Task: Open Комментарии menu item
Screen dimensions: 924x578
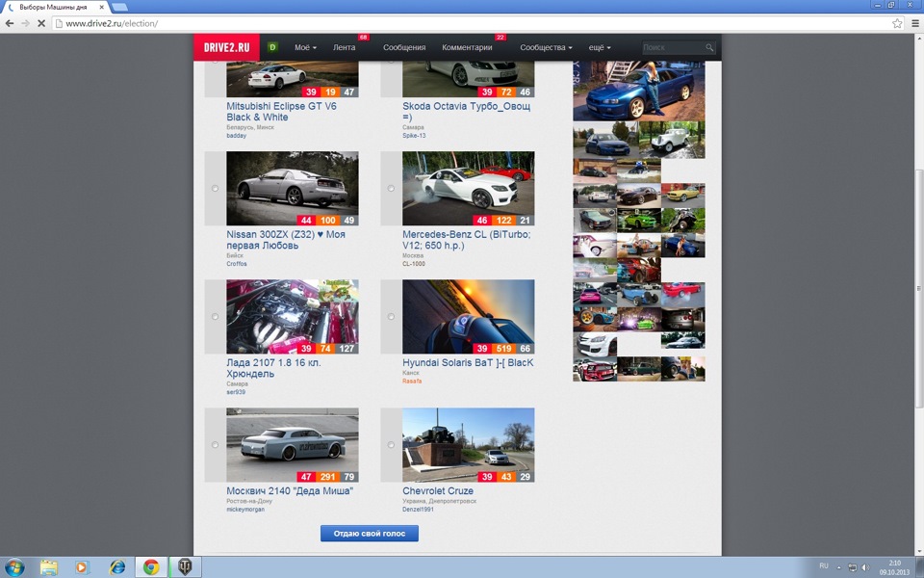Action: coord(467,47)
